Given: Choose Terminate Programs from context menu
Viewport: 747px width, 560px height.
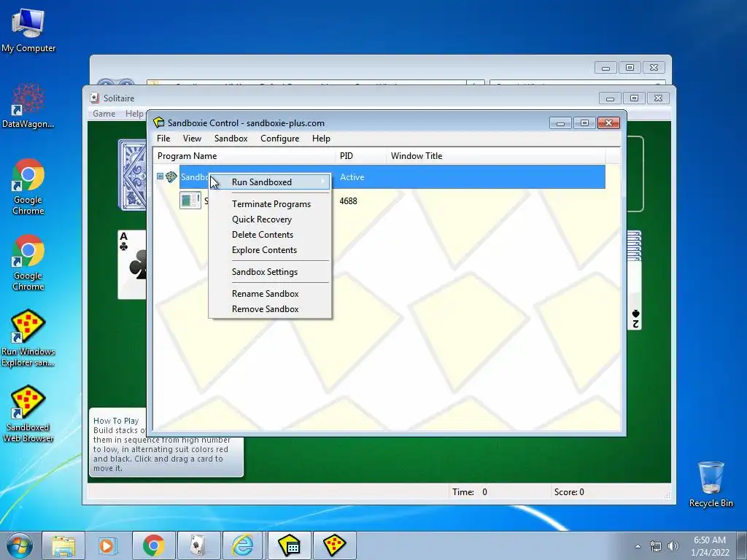Looking at the screenshot, I should tap(271, 204).
